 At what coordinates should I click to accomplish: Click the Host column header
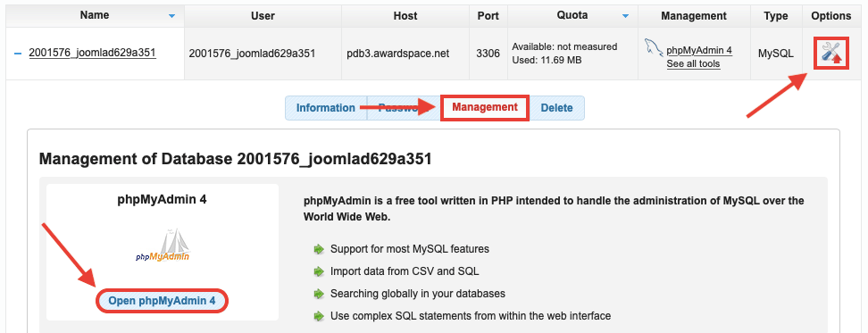click(405, 16)
